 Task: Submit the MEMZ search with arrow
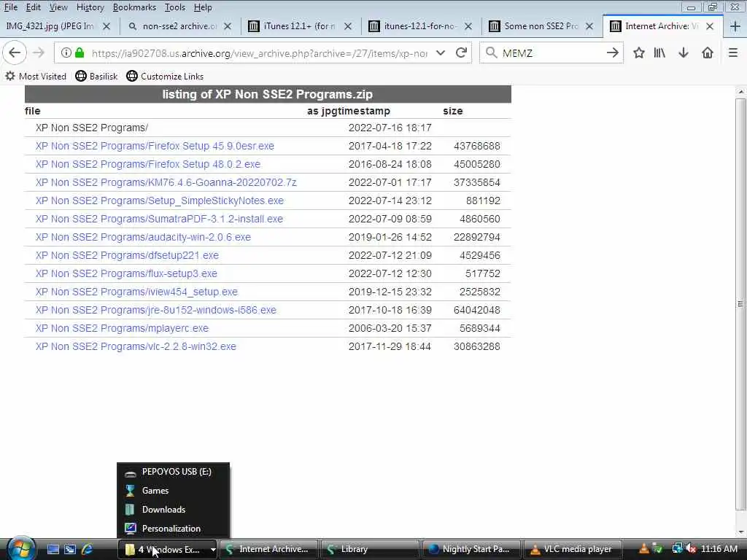coord(613,52)
